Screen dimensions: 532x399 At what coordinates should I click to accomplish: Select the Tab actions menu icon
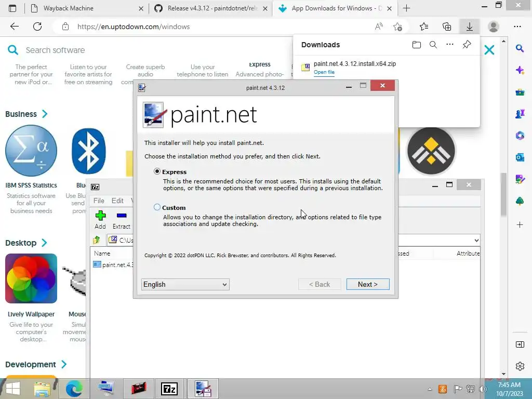pyautogui.click(x=12, y=8)
